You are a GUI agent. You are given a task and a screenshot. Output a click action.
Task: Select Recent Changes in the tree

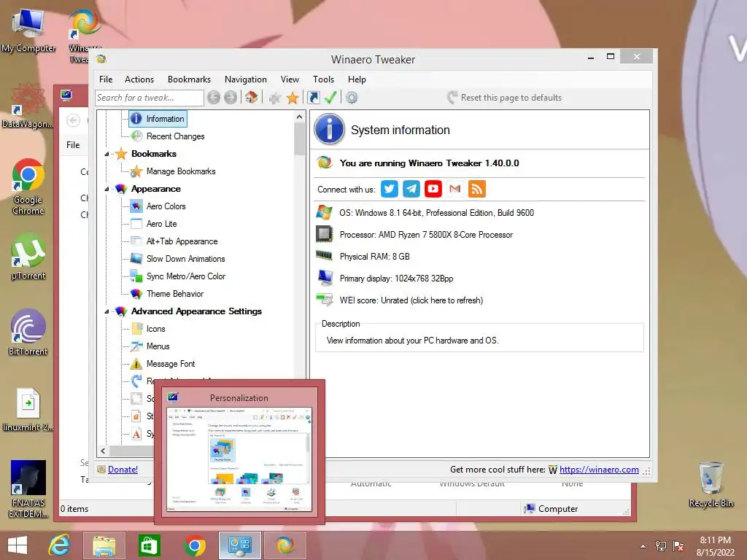[x=175, y=136]
